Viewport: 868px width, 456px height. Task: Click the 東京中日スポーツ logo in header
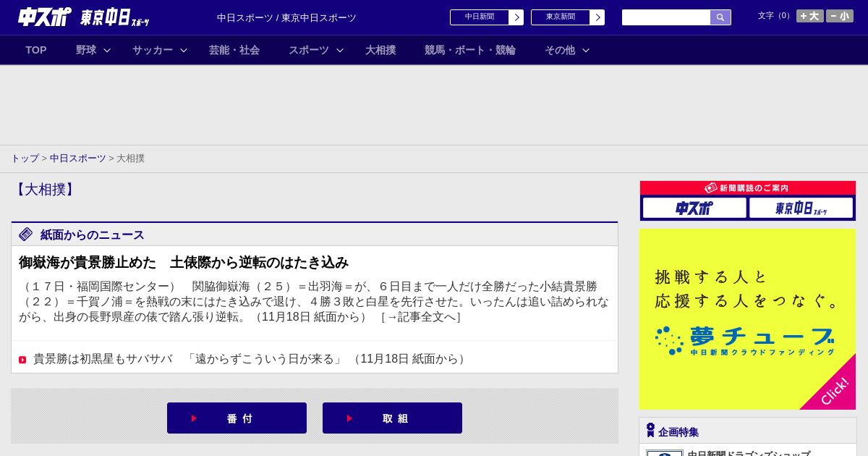click(x=115, y=17)
